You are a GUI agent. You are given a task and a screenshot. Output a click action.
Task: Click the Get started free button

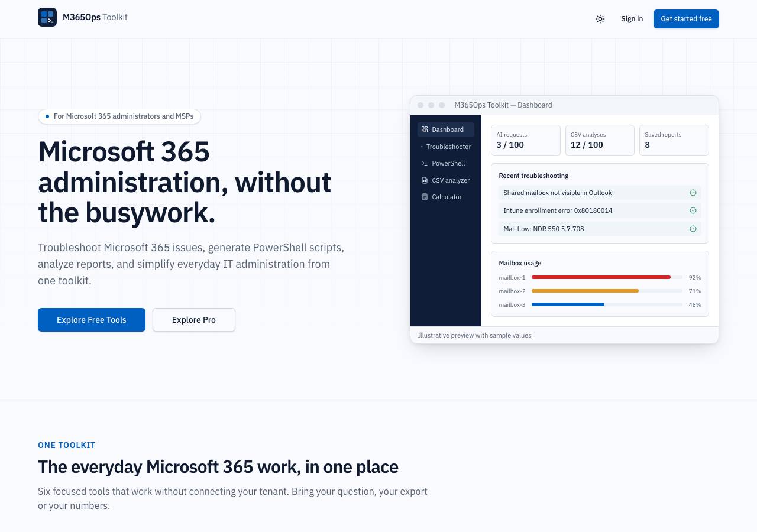pos(686,19)
